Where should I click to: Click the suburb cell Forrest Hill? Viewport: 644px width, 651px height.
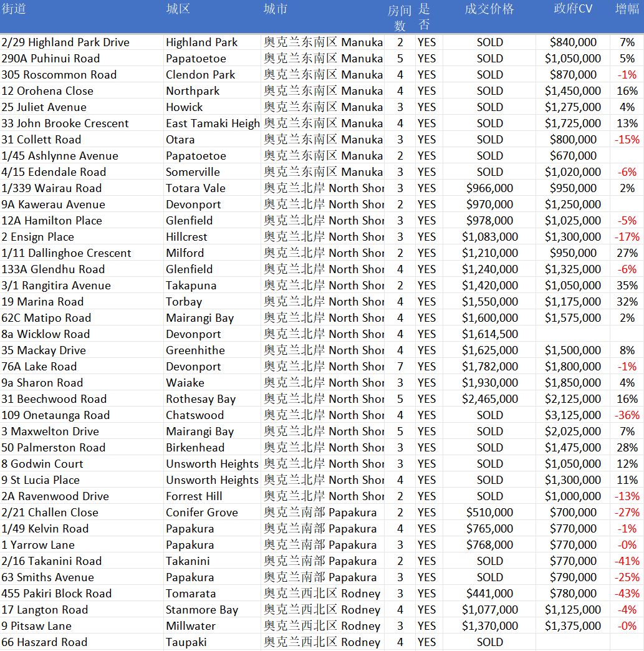pyautogui.click(x=194, y=496)
